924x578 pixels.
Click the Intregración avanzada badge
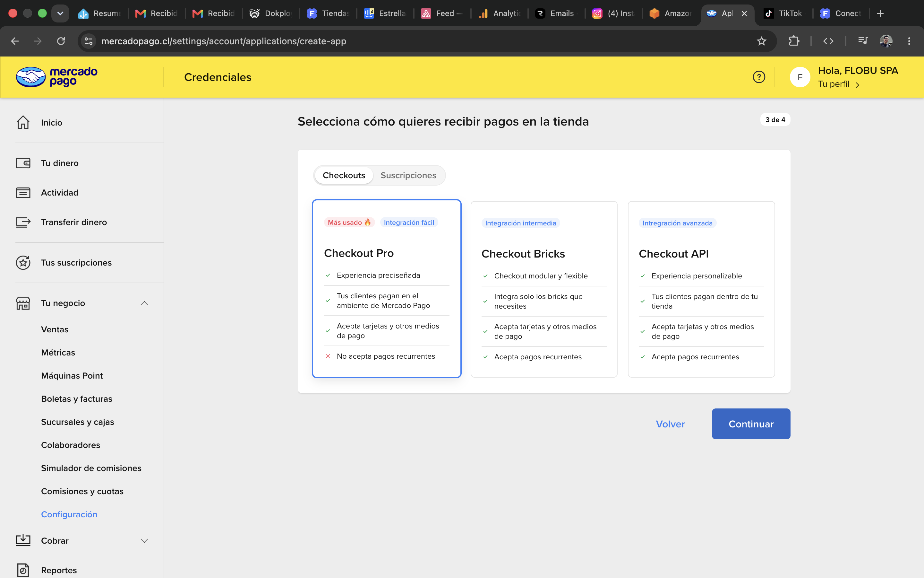point(677,223)
